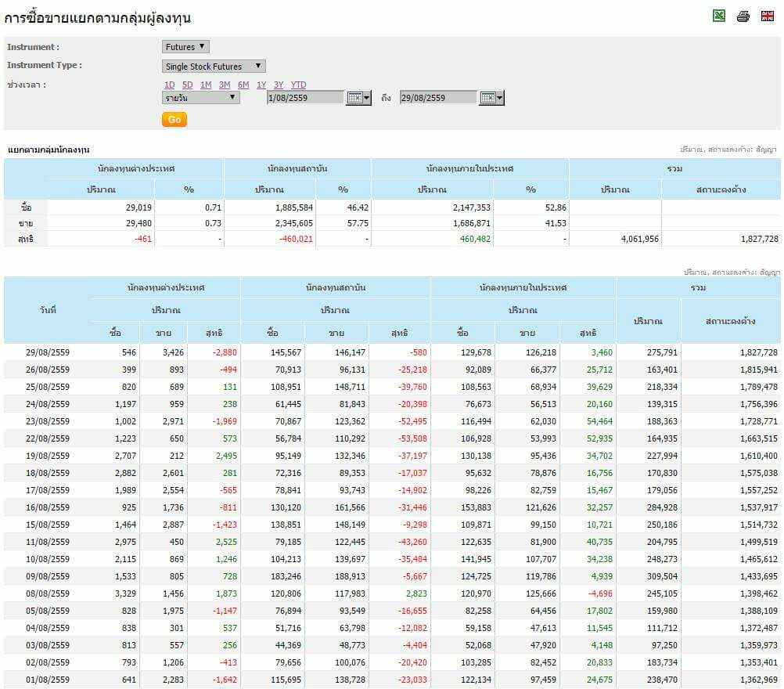Click the start date field 1/08/2559
This screenshot has width=784, height=689.
(305, 98)
